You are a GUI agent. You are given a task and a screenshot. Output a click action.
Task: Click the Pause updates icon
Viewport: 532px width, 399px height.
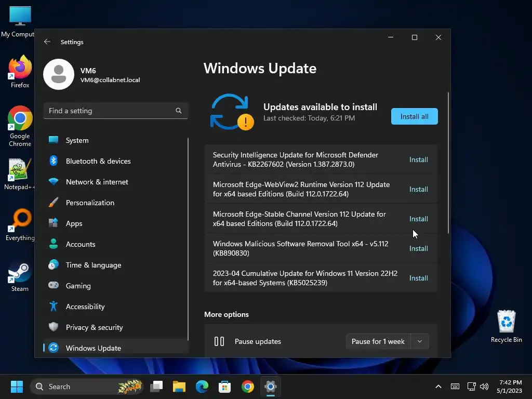coord(219,341)
